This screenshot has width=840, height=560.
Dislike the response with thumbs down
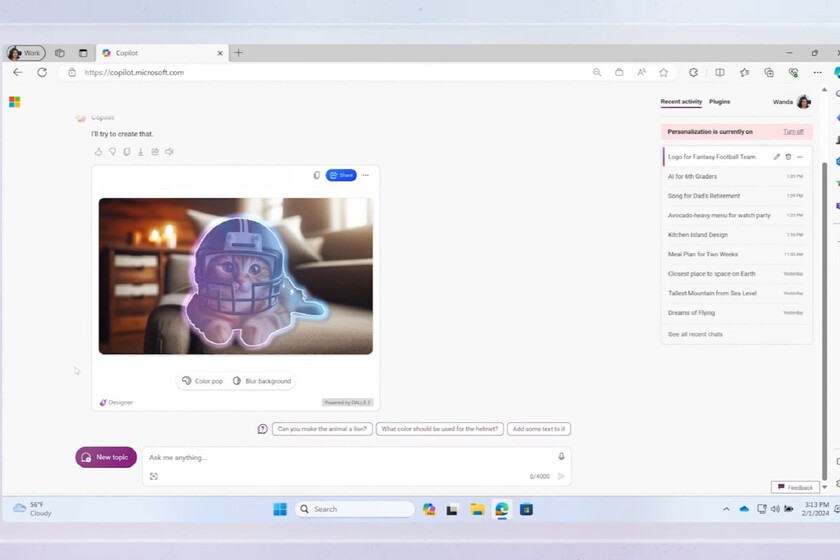(112, 152)
